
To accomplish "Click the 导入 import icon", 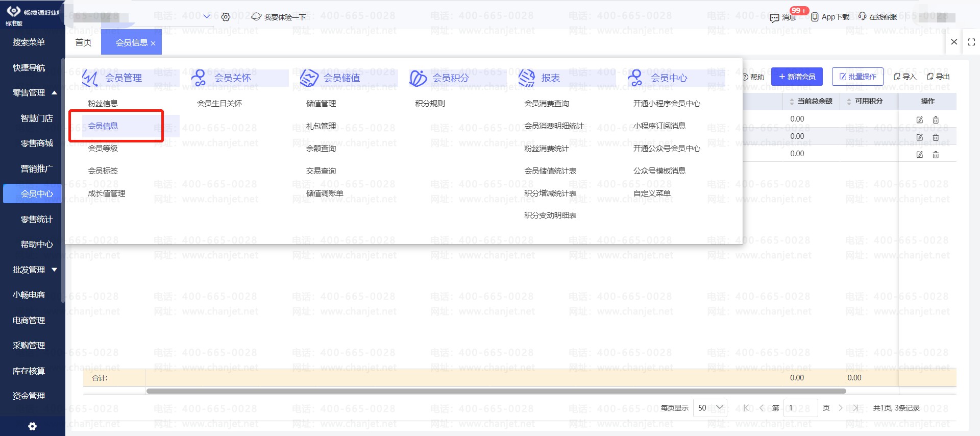I will point(897,77).
